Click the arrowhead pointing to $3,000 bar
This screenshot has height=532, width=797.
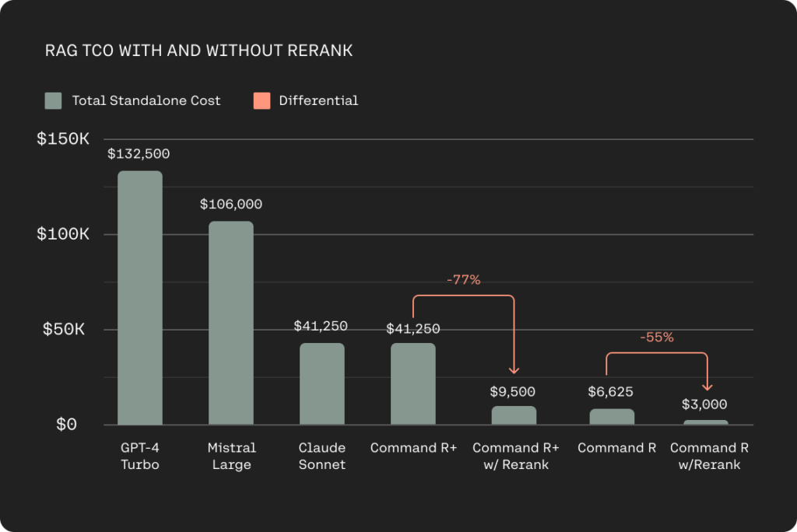pyautogui.click(x=707, y=387)
